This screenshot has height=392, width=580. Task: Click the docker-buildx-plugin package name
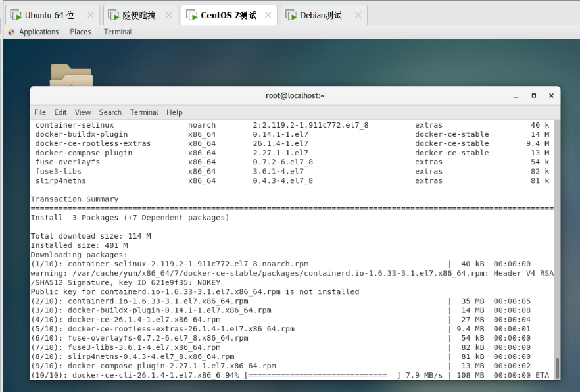(82, 134)
